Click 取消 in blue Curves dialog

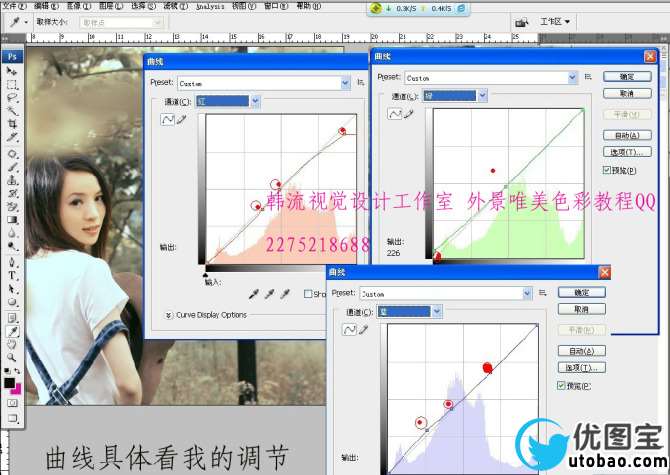582,309
